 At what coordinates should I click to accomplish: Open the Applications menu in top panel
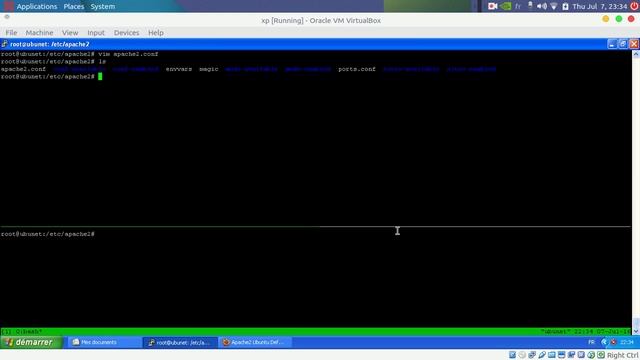click(37, 6)
